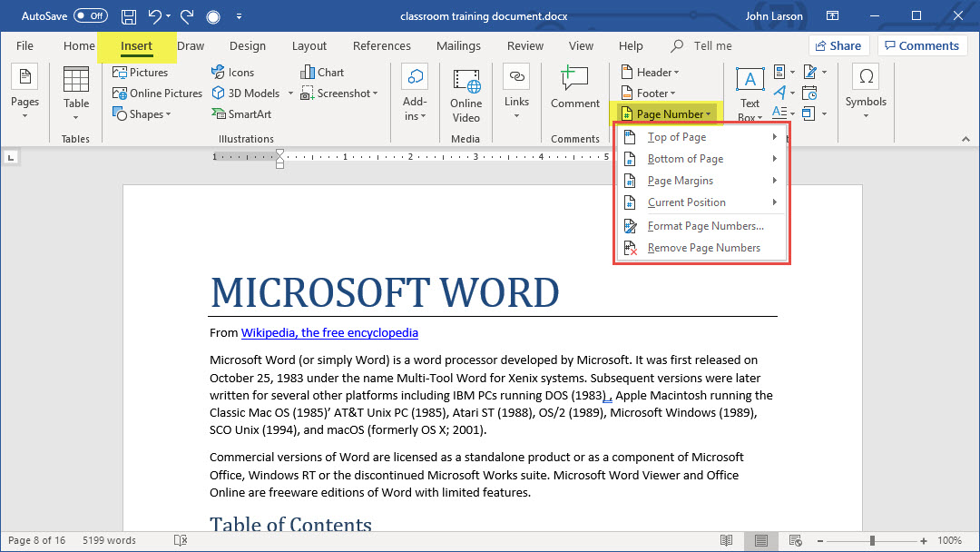The image size is (980, 552).
Task: Click the Save icon in title bar
Action: [129, 16]
